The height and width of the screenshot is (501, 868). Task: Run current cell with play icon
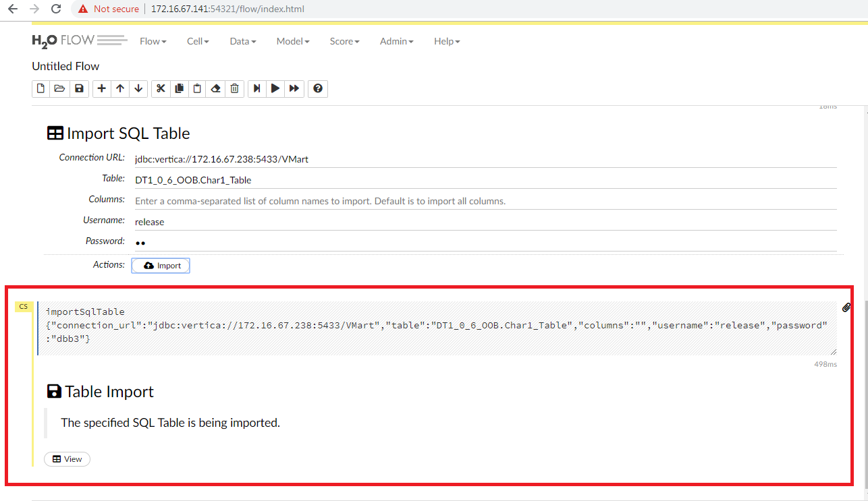point(275,88)
